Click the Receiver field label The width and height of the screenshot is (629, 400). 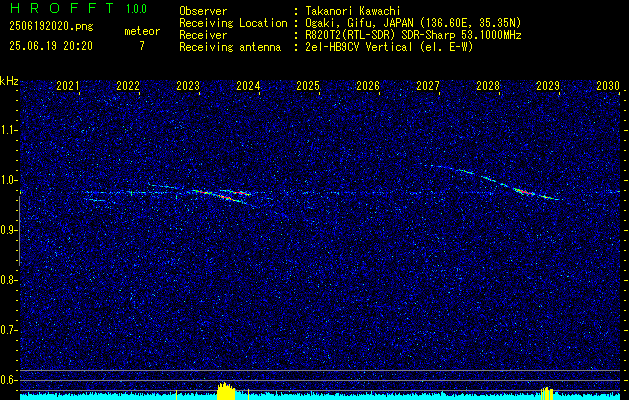(x=203, y=35)
